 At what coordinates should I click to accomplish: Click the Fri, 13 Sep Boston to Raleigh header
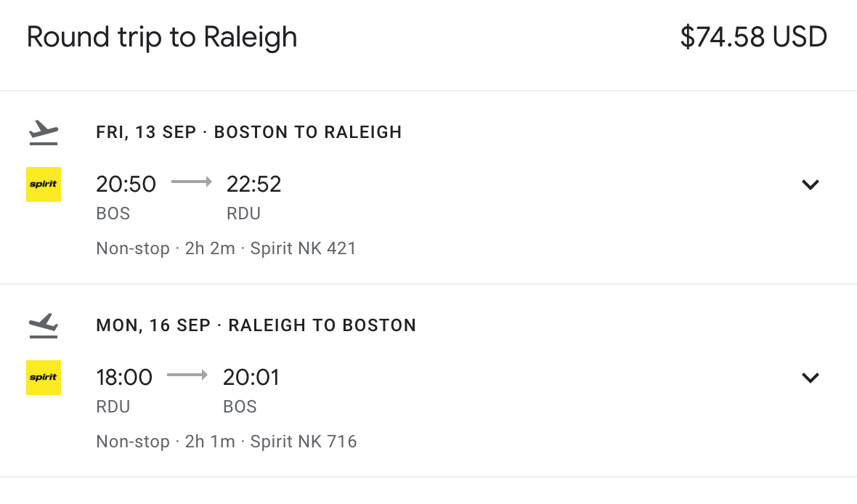[x=249, y=132]
